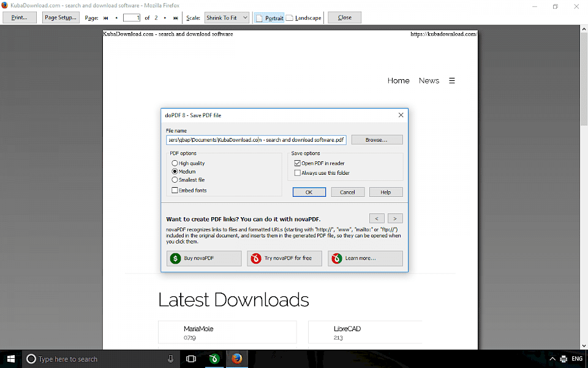Click the Print... button
The height and width of the screenshot is (368, 588).
pyautogui.click(x=20, y=17)
